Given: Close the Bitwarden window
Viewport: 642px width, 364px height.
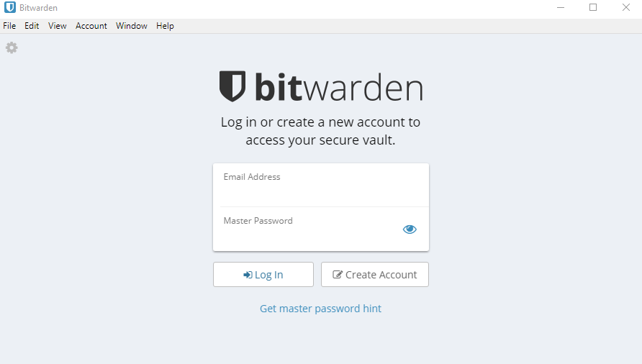Looking at the screenshot, I should tap(626, 7).
